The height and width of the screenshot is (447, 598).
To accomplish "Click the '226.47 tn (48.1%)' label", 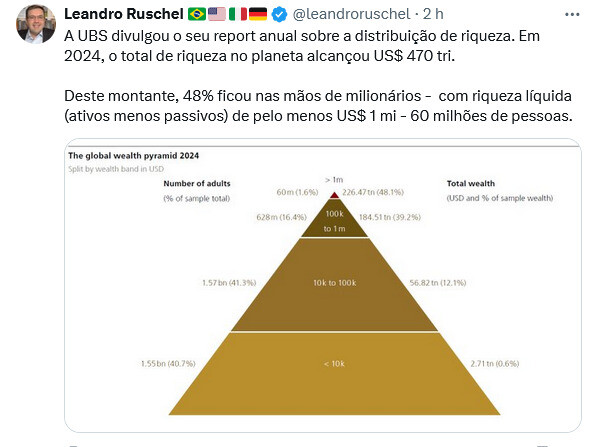I will [373, 192].
